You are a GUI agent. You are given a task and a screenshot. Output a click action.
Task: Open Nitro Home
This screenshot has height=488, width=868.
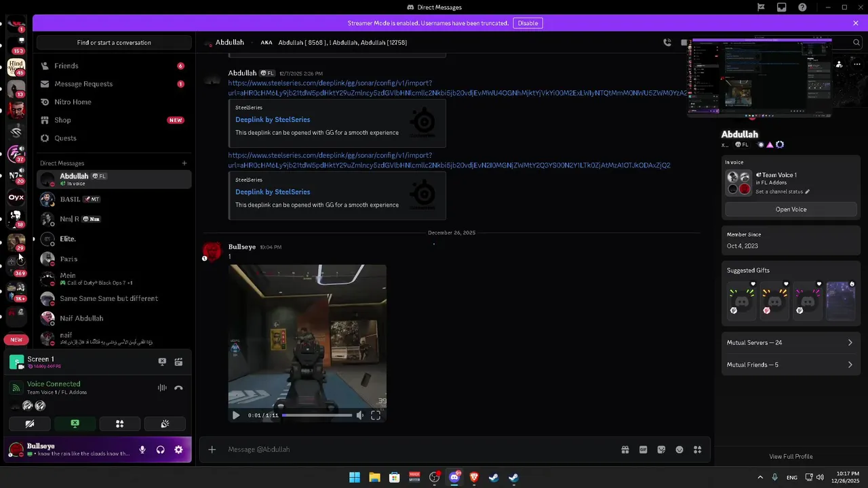pos(114,102)
